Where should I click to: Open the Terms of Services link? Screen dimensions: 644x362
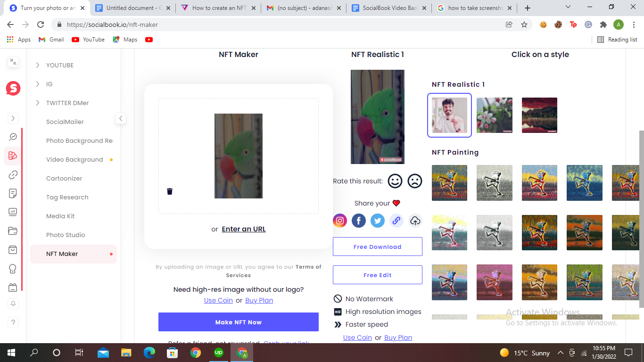point(273,271)
